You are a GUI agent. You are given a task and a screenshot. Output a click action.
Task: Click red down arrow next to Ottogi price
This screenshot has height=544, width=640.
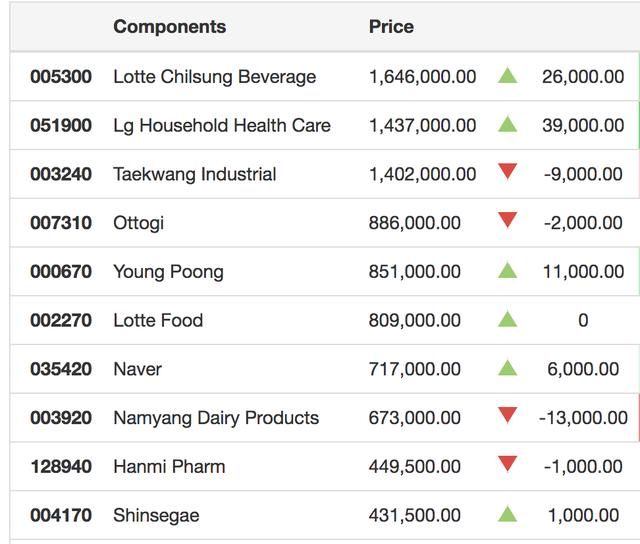[x=508, y=221]
